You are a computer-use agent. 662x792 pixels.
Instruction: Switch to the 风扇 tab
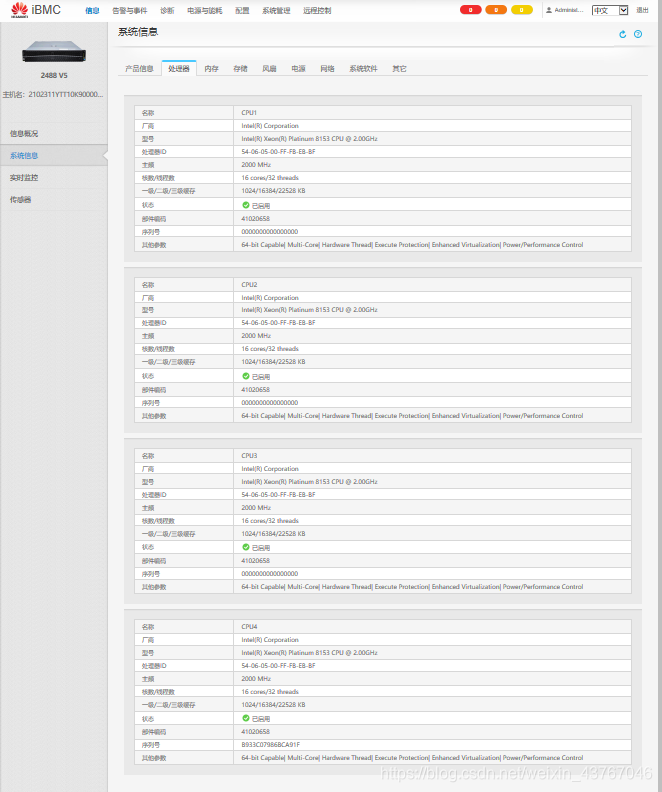269,69
